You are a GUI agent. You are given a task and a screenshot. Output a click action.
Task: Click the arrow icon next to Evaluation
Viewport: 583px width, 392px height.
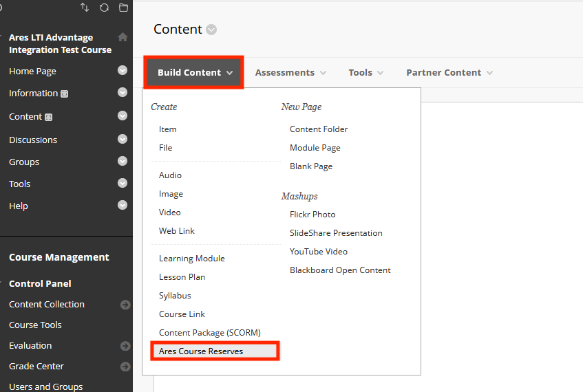pyautogui.click(x=125, y=346)
